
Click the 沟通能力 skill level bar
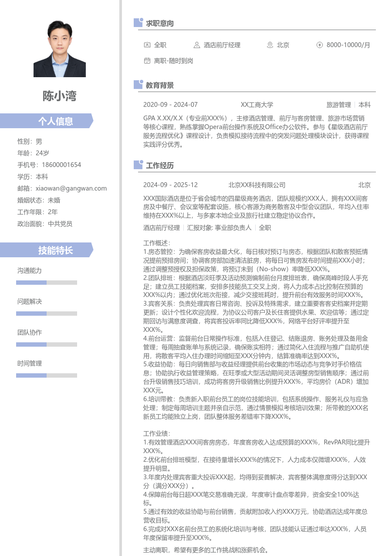(x=47, y=283)
